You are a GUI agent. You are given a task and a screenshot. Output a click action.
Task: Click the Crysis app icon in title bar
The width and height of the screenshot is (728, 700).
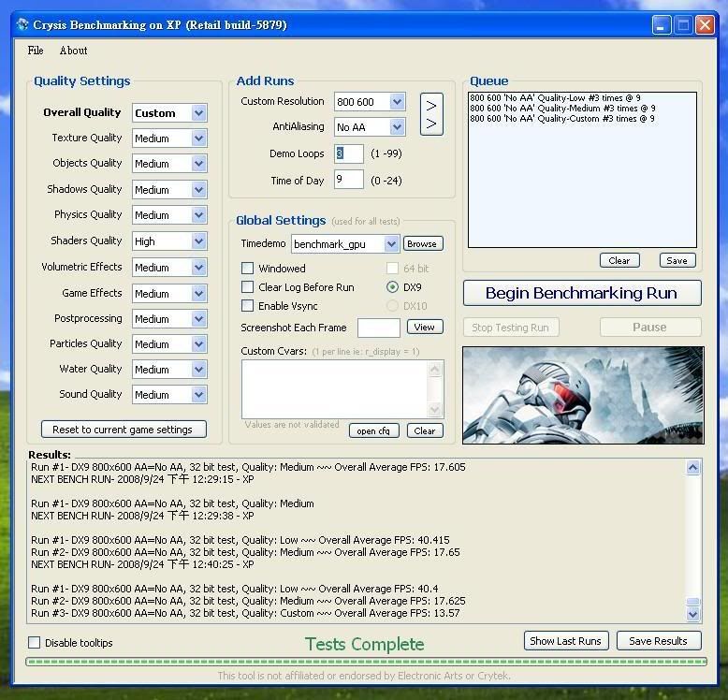22,24
